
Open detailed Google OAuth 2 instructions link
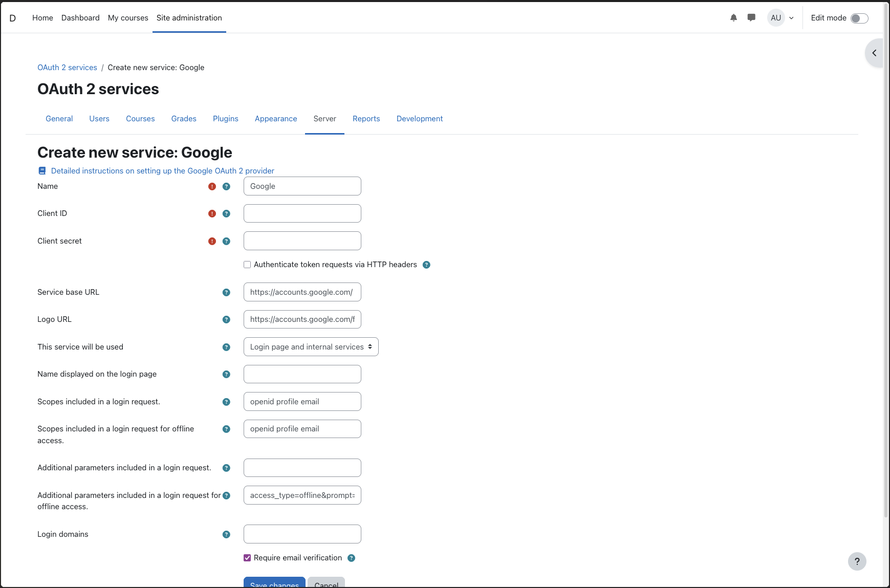click(162, 171)
